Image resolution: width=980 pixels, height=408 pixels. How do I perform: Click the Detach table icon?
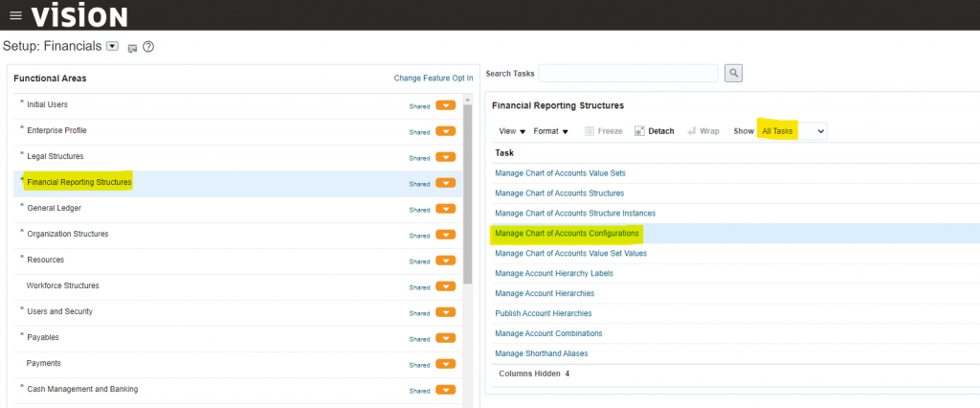coord(639,131)
